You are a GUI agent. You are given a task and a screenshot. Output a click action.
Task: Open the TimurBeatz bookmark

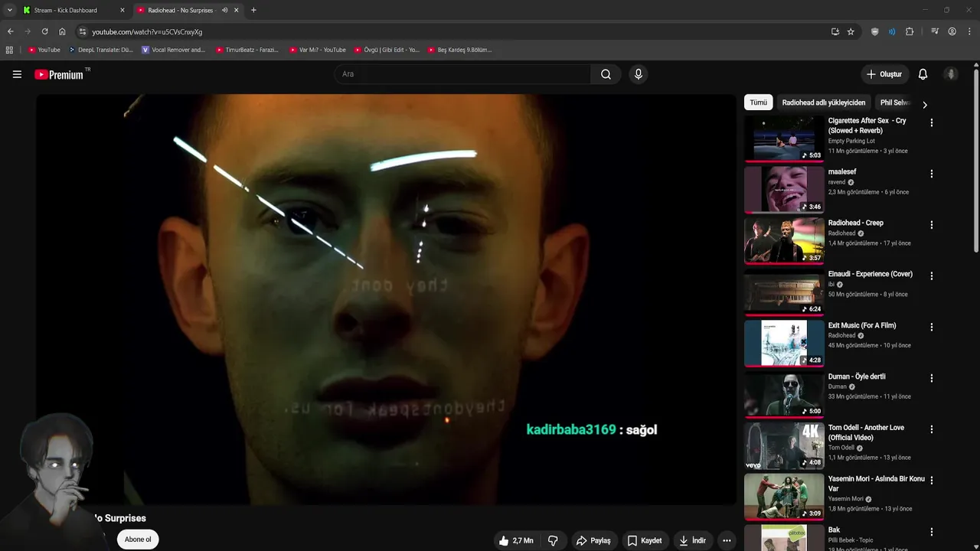pyautogui.click(x=247, y=50)
